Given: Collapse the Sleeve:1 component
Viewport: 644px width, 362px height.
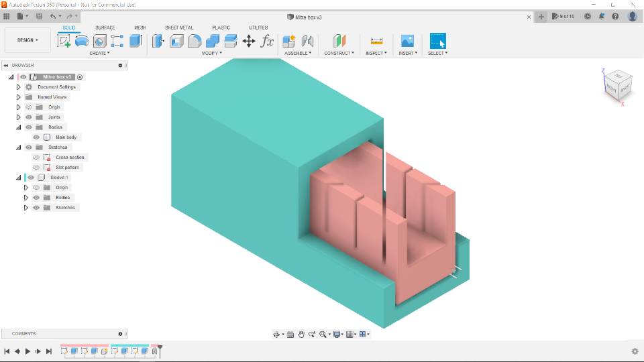Looking at the screenshot, I should pyautogui.click(x=19, y=178).
